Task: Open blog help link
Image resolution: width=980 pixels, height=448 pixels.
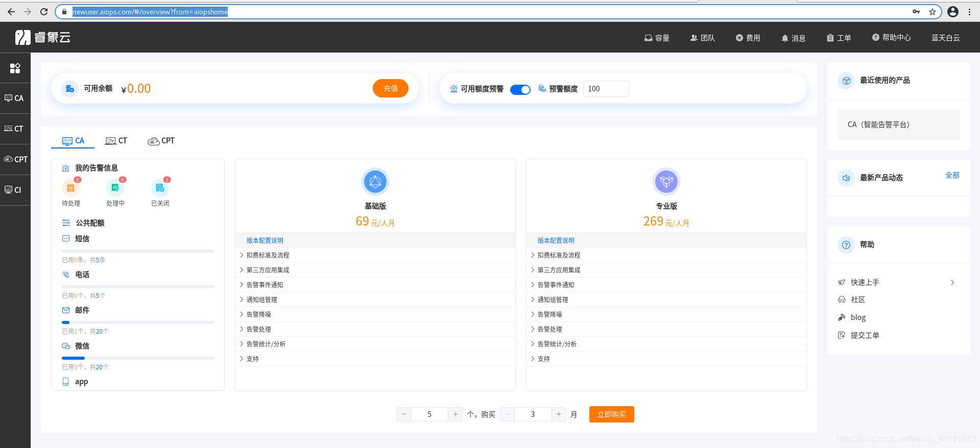Action: click(x=852, y=317)
